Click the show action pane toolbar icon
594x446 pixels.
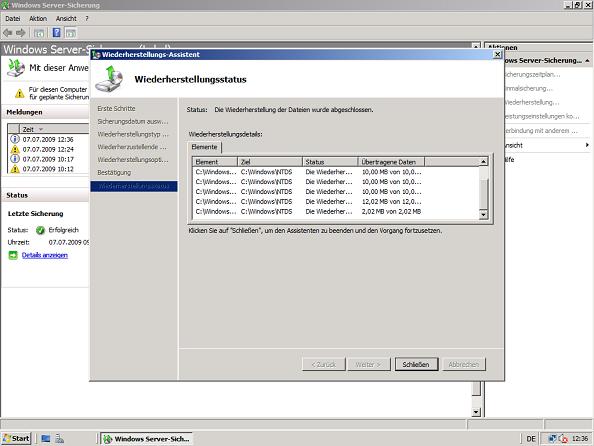pos(71,33)
